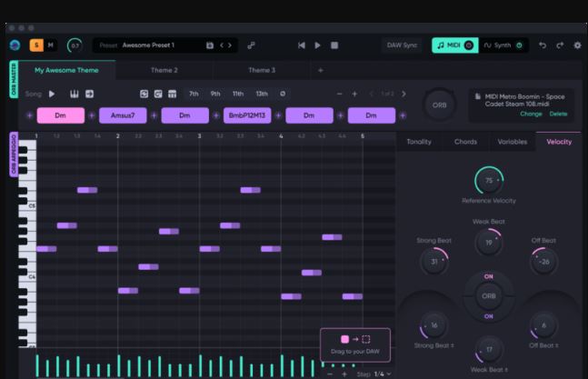Click the export arrow icon next to piano
588x379 pixels.
(x=89, y=94)
